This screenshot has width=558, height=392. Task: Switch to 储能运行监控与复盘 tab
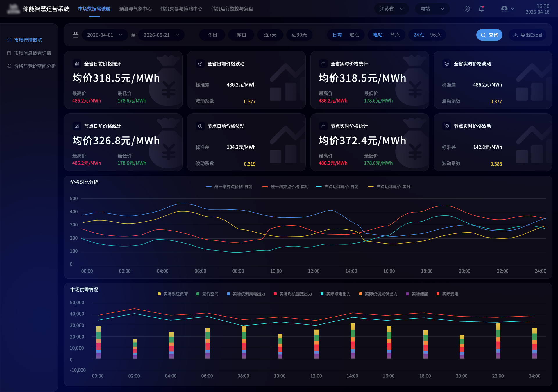pos(232,9)
